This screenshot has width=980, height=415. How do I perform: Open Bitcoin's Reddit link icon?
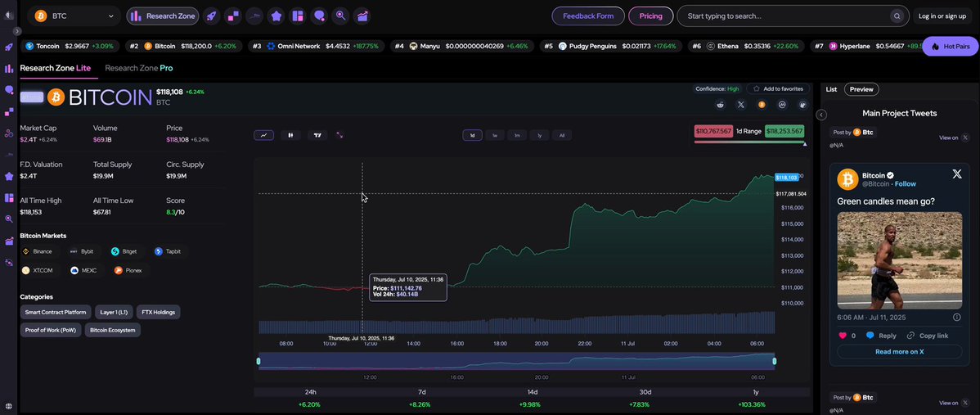point(721,105)
